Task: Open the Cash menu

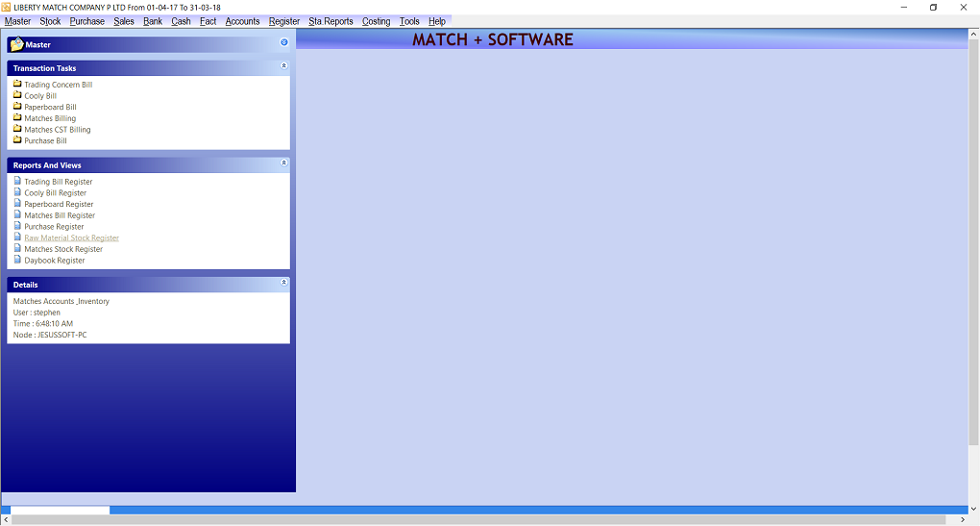Action: pyautogui.click(x=181, y=21)
